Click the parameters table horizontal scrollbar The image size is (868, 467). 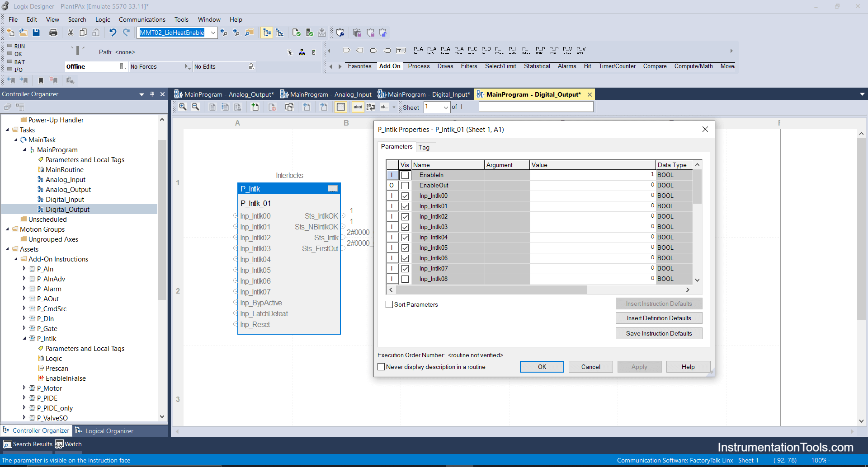[491, 290]
